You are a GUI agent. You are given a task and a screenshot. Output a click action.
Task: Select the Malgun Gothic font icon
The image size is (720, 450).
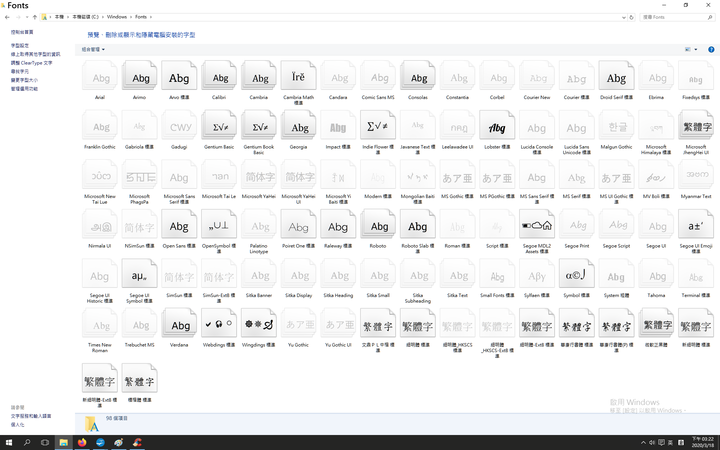click(x=616, y=125)
